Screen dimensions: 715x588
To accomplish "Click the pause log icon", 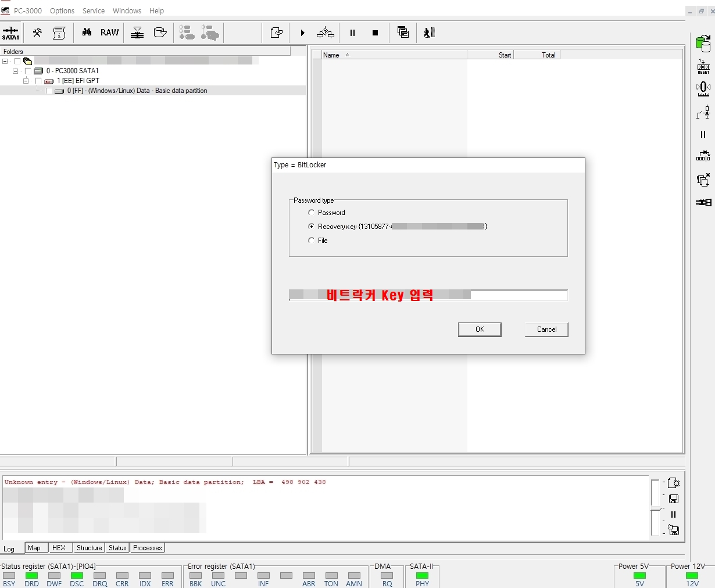I will click(674, 514).
